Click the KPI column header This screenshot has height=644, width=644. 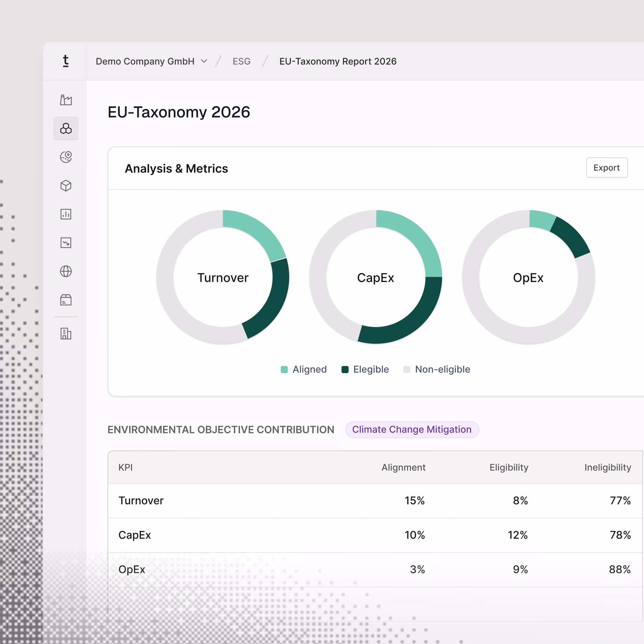[x=126, y=467]
